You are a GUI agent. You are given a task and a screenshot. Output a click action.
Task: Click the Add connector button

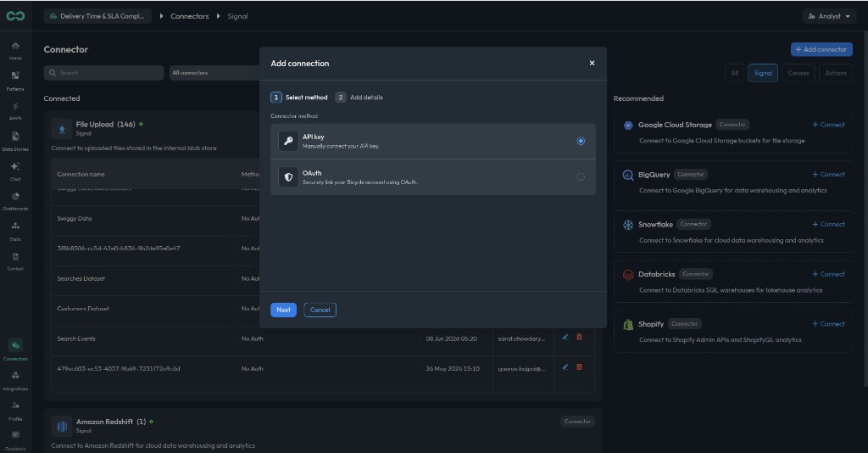tap(821, 49)
